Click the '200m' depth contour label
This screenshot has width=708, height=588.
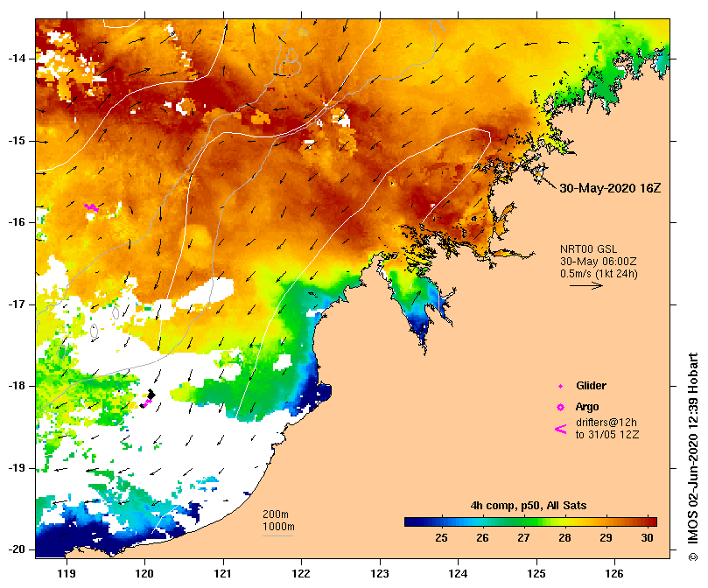tap(276, 514)
